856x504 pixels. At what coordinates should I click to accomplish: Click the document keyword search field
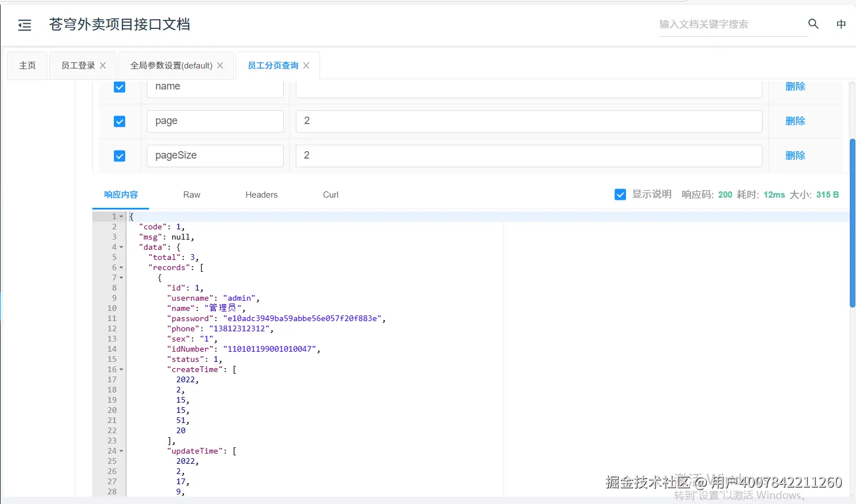pos(733,24)
